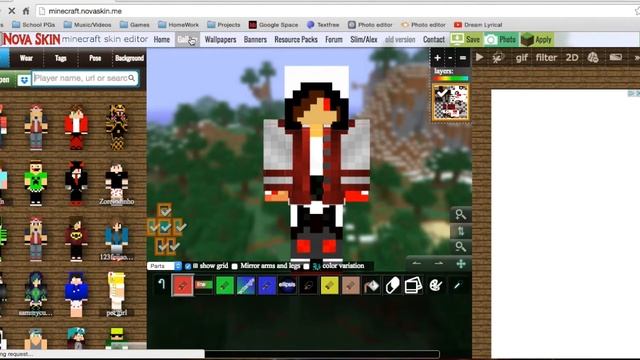640x360 pixels.
Task: Select the red brush tool
Action: point(182,285)
